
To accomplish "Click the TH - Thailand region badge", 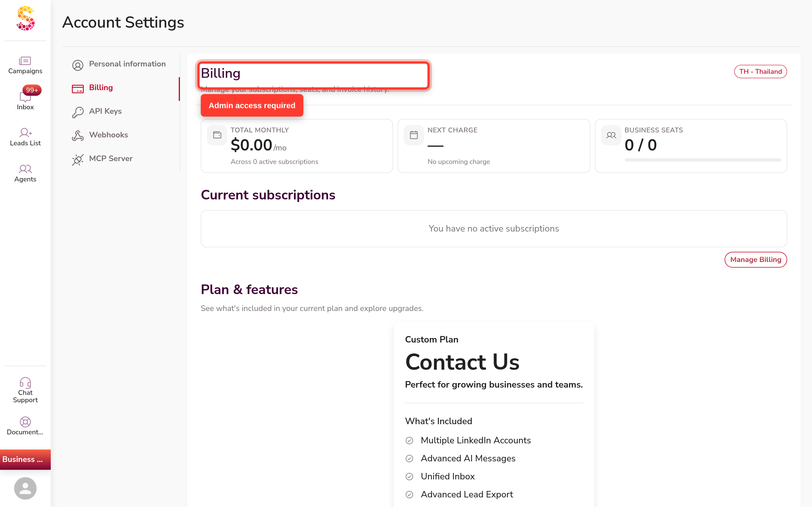I will 760,72.
